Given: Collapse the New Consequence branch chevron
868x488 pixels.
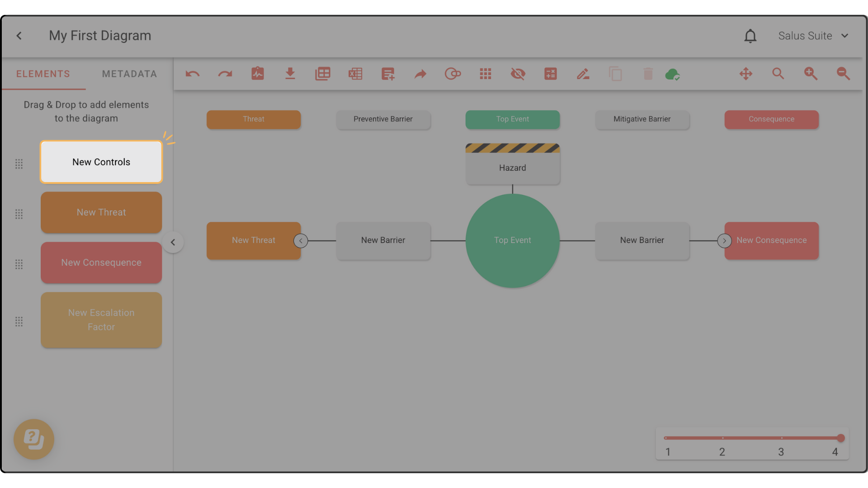Looking at the screenshot, I should point(724,241).
